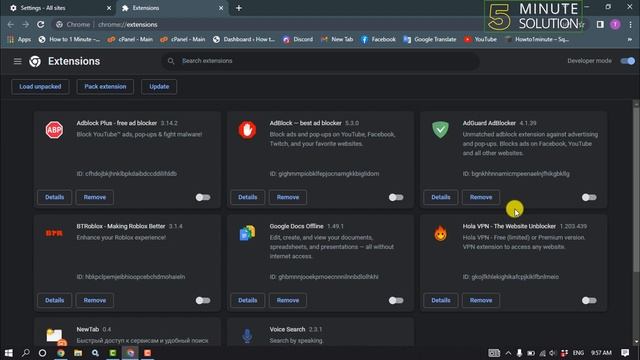Click the BTRoblox BTR icon
The height and width of the screenshot is (360, 640).
click(x=54, y=233)
